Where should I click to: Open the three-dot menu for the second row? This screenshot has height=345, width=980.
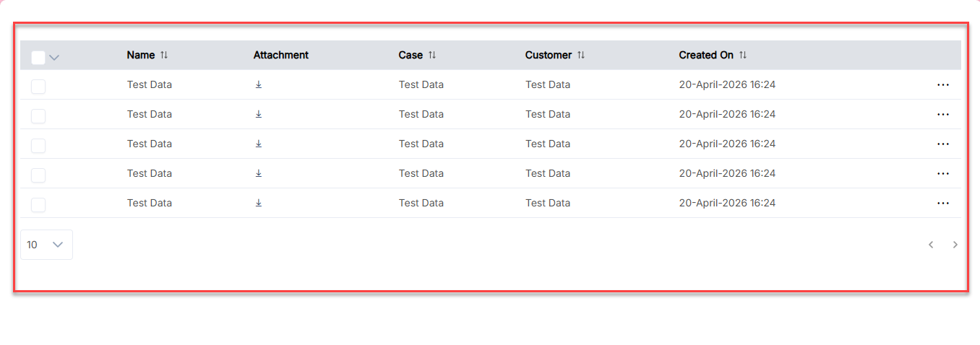click(x=942, y=114)
